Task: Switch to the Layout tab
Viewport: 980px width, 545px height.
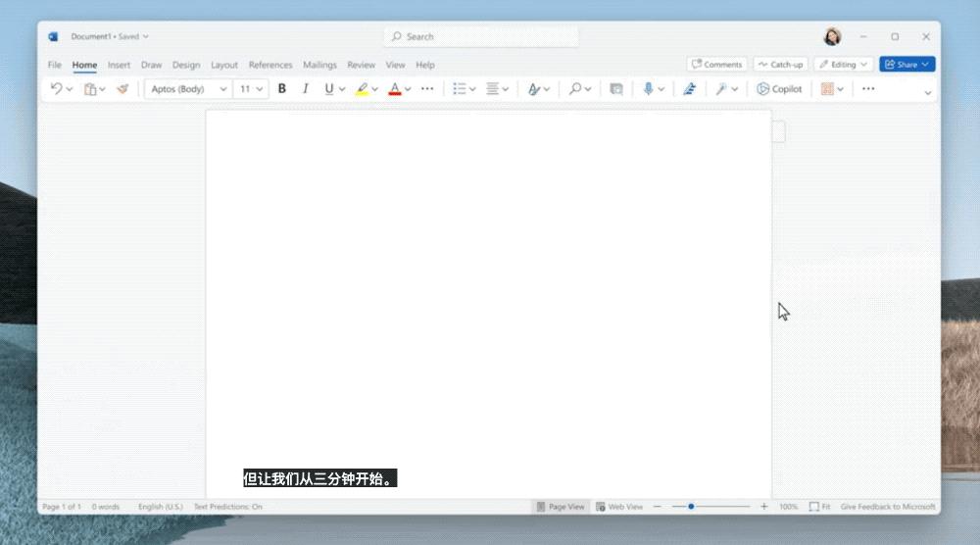Action: 224,65
